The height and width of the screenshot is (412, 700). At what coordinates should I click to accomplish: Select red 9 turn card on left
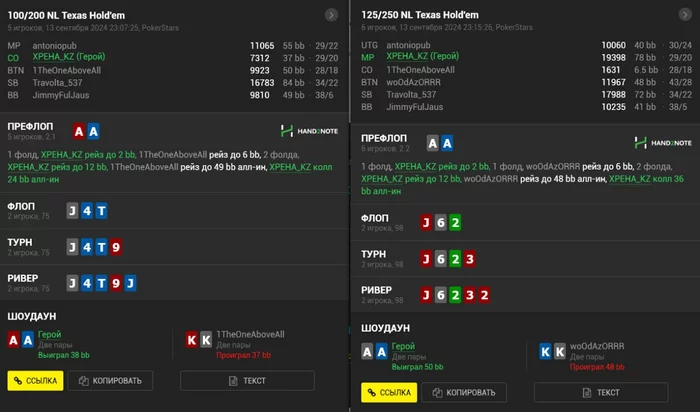116,247
